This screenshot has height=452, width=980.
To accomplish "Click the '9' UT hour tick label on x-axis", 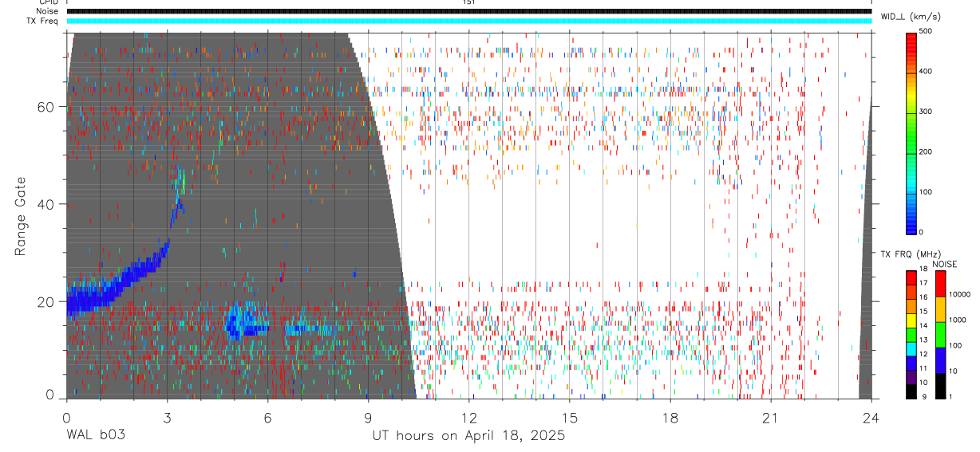I will (x=368, y=418).
